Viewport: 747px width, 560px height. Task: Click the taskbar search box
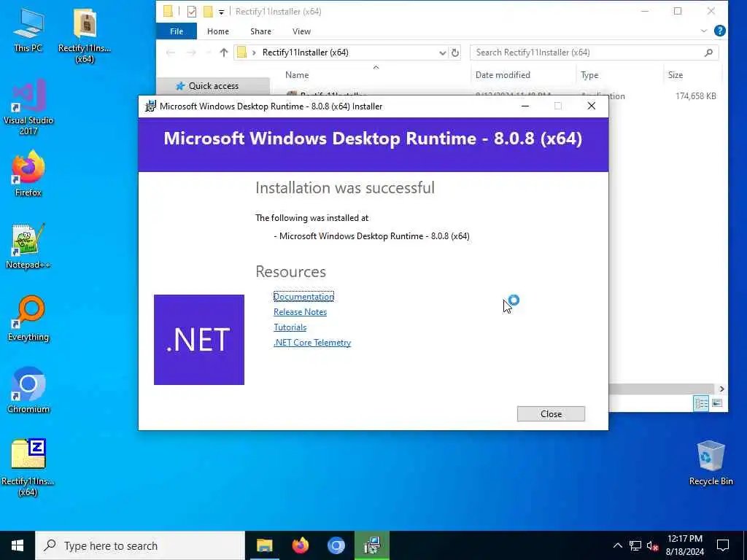[x=140, y=545]
